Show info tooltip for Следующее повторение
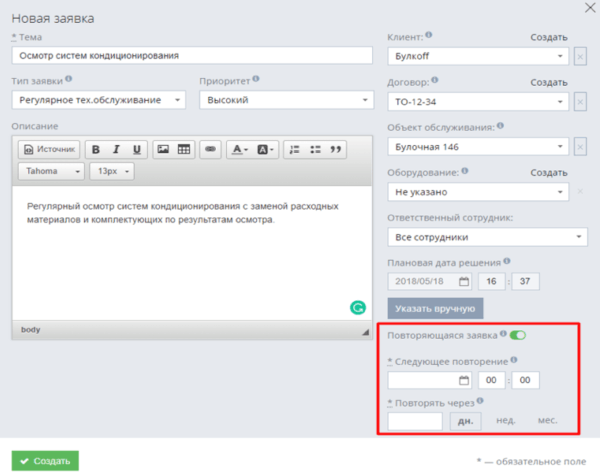 (x=514, y=360)
